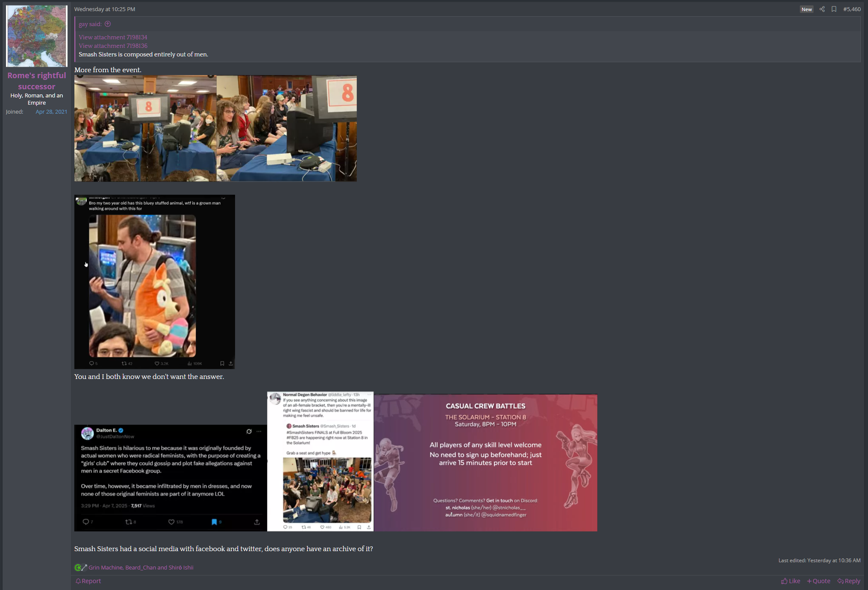Open profile of Rome's rightful successor
The image size is (868, 590).
[x=37, y=81]
